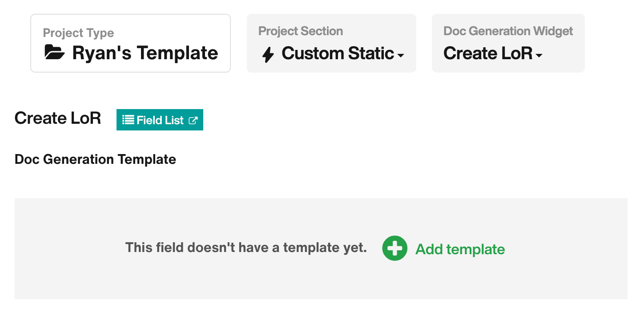Click the "This field doesn't have a template yet" message
Viewport: 644px width, 317px height.
[246, 248]
